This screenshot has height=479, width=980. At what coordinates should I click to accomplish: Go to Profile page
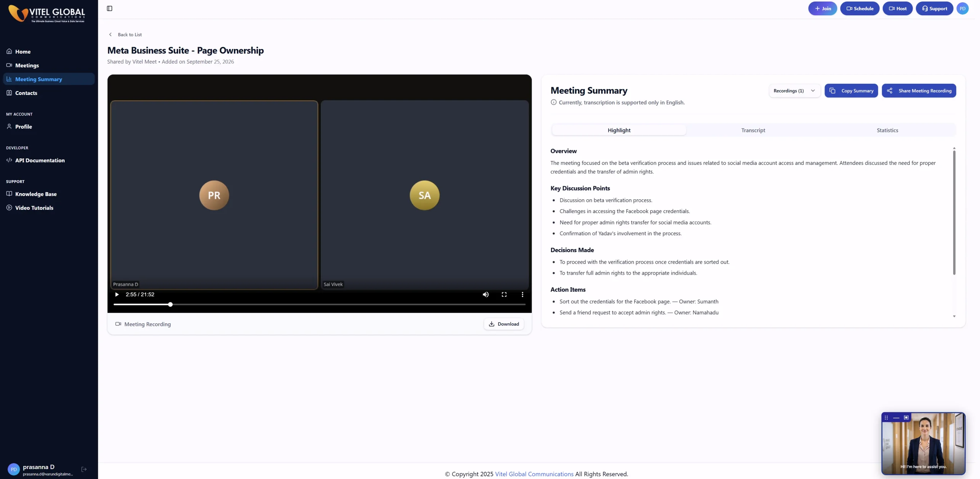(49, 126)
